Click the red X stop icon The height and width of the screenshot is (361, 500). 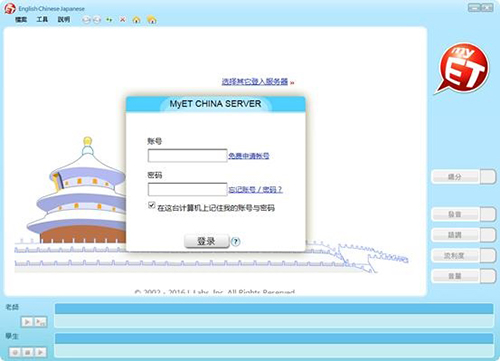pyautogui.click(x=123, y=20)
